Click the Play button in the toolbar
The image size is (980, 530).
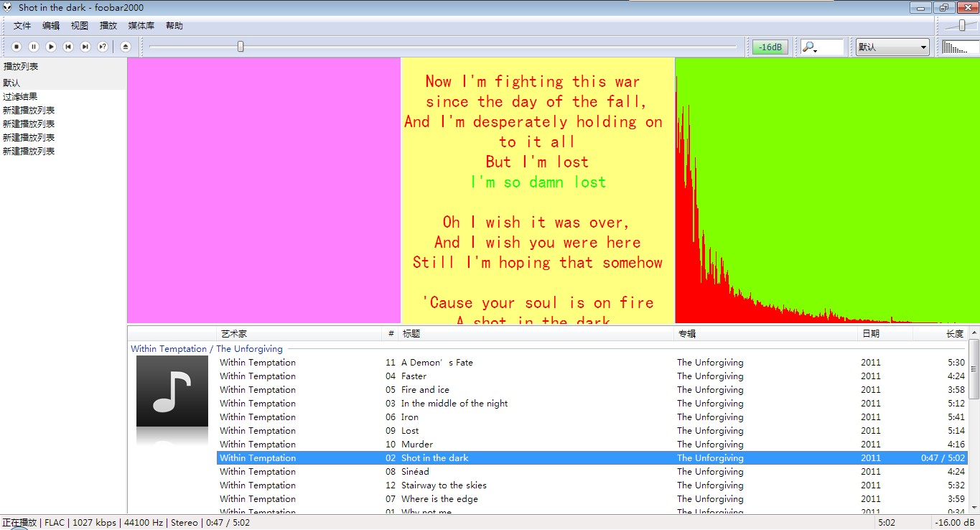click(51, 47)
